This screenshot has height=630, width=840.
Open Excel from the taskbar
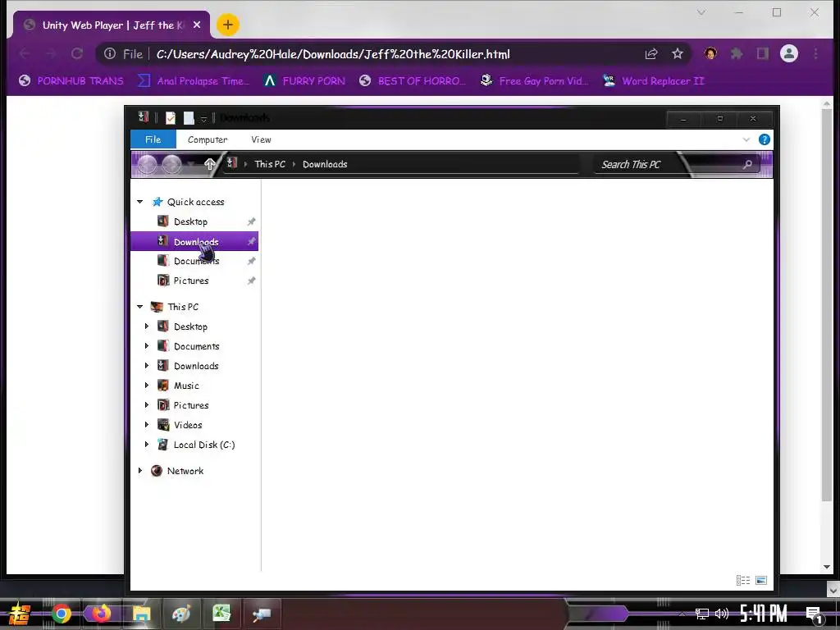coord(221,614)
